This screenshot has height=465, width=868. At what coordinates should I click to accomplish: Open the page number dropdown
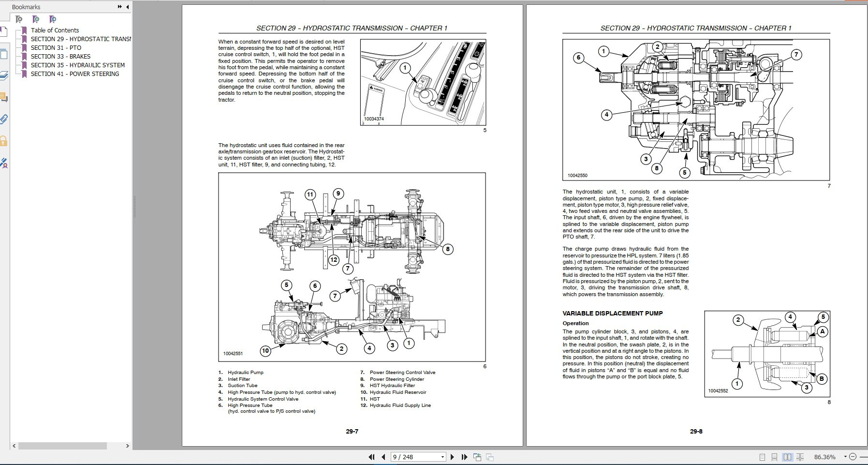[442, 456]
